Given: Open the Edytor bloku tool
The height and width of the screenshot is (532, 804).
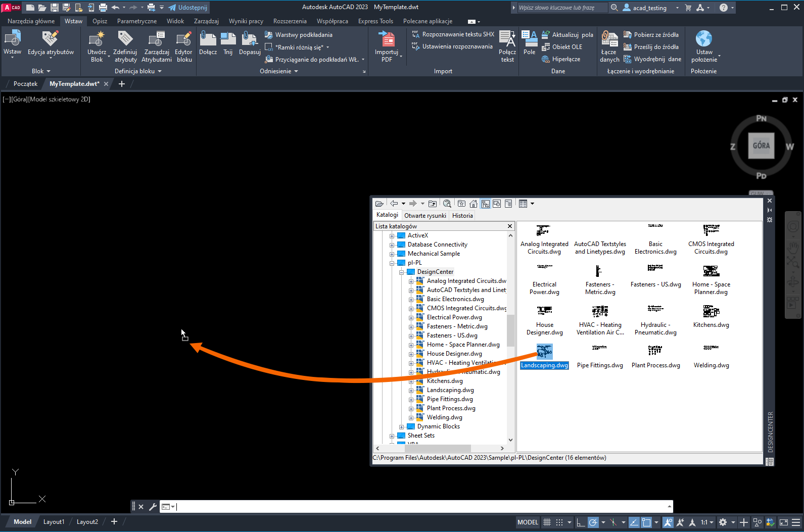Looking at the screenshot, I should [183, 46].
